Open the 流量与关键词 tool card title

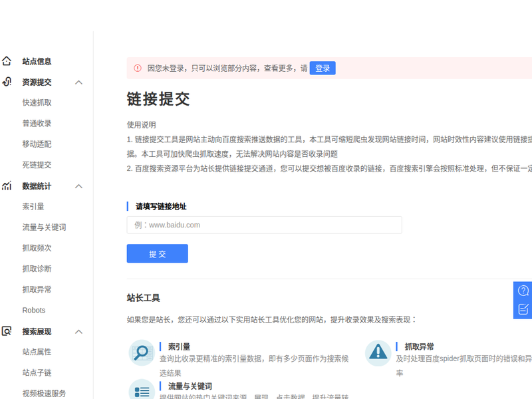(x=190, y=386)
